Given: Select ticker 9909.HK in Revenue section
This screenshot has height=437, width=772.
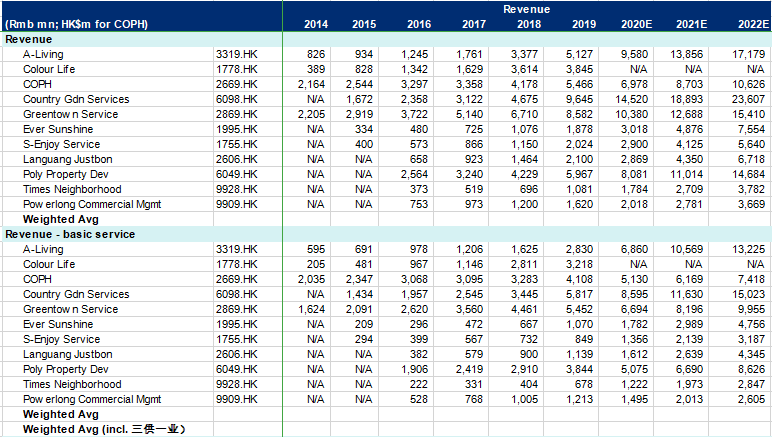Looking at the screenshot, I should pos(236,204).
